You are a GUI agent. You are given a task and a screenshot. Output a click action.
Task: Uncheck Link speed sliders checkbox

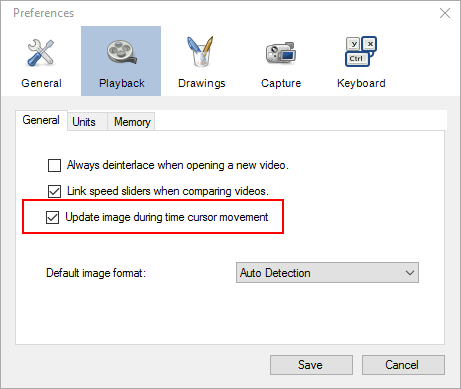click(54, 191)
